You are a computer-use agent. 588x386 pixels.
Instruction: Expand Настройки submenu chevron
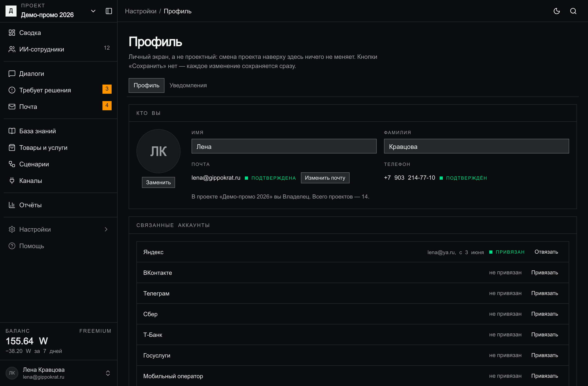[106, 229]
